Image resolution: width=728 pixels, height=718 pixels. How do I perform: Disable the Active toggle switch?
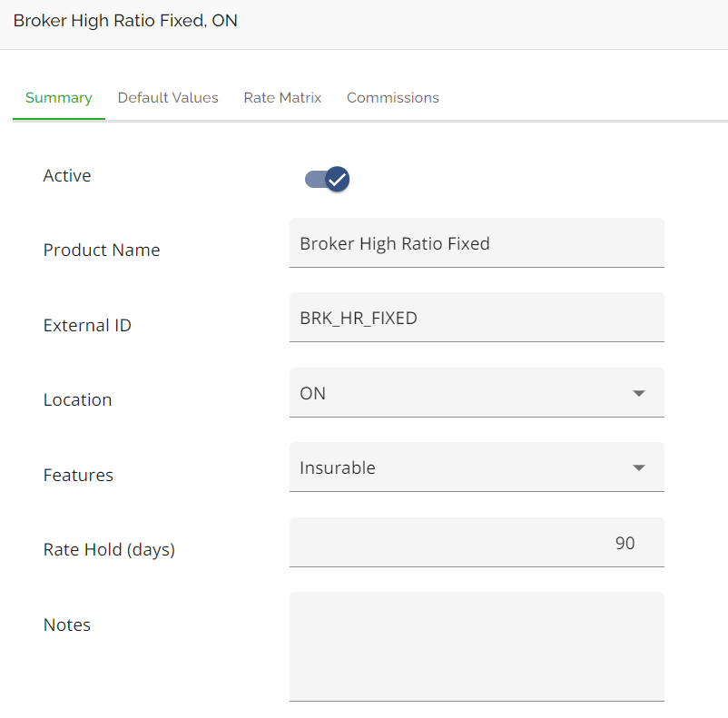coord(328,179)
